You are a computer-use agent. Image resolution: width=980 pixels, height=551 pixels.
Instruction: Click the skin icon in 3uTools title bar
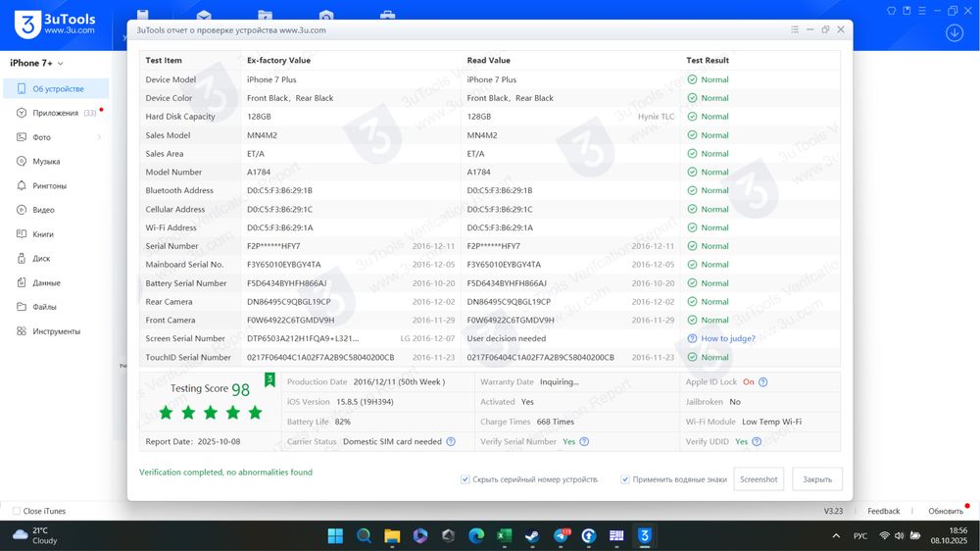point(891,11)
